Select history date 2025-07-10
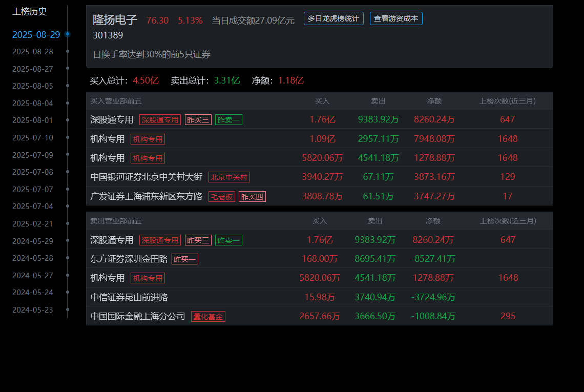584x392 pixels. tap(33, 138)
